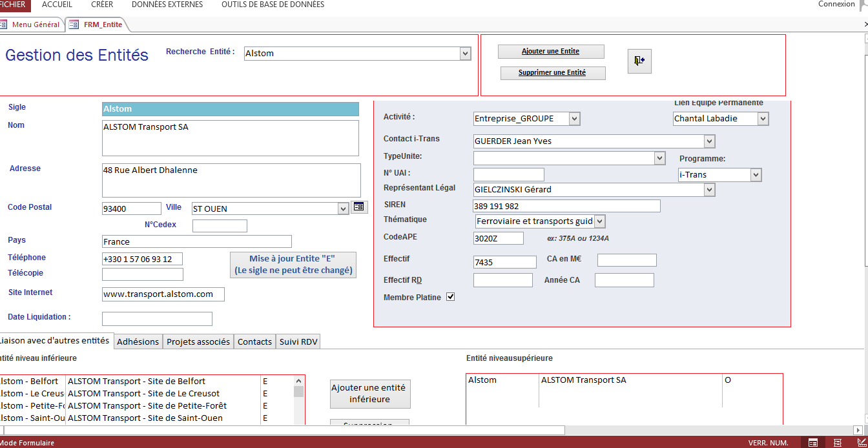Screen dimensions: 868x448
Task: Click the lower-entities list scroll-up arrow
Action: tap(298, 381)
